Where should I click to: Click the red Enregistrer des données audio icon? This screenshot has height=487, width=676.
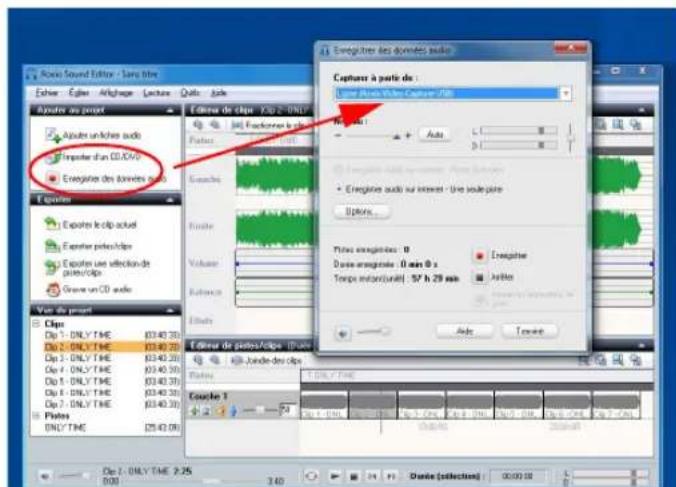point(53,178)
